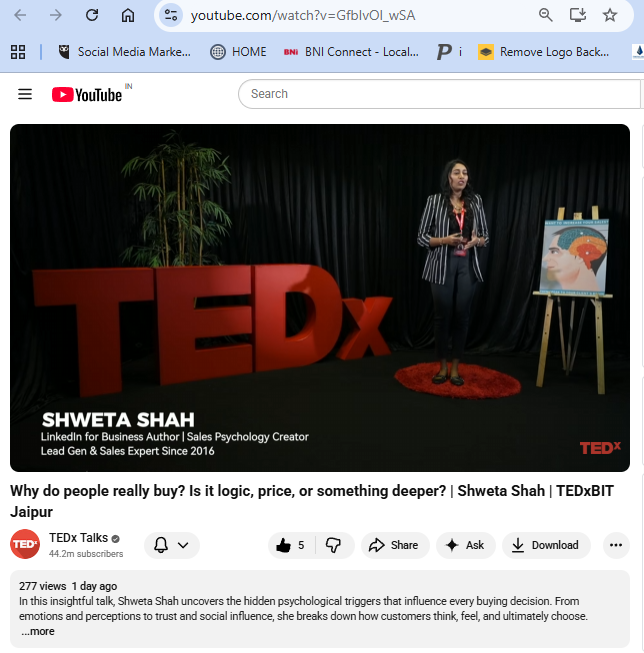Reload the page in the browser

[x=92, y=15]
